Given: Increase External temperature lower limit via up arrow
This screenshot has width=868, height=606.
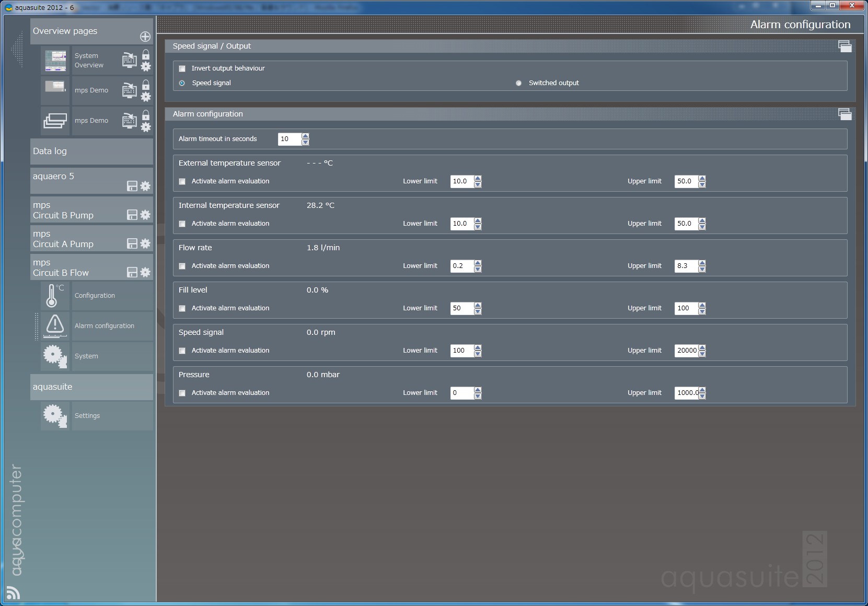Looking at the screenshot, I should coord(478,178).
